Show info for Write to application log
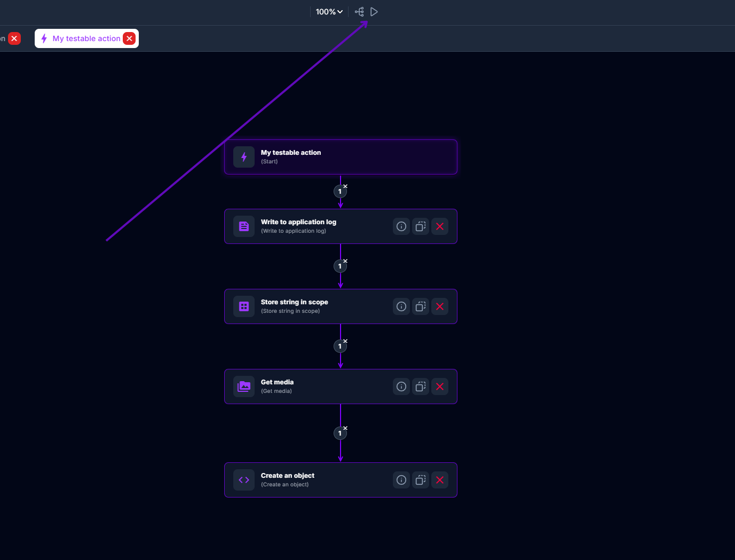Image resolution: width=735 pixels, height=560 pixels. pos(401,226)
